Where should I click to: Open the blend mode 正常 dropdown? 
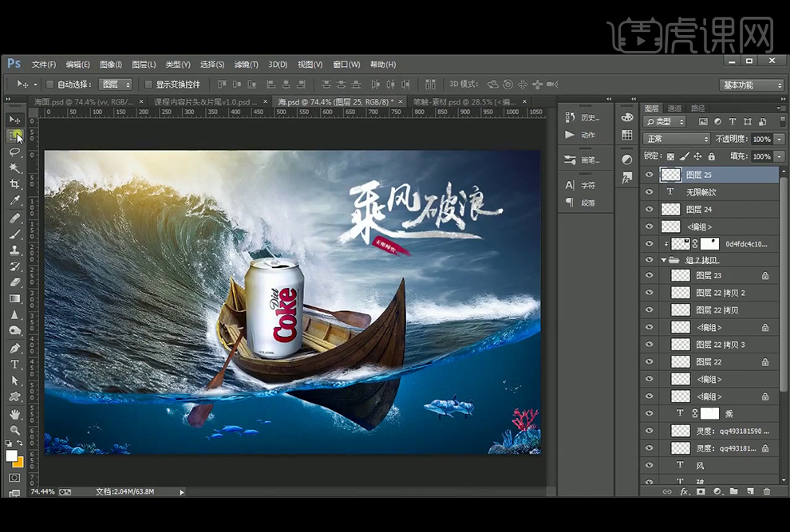click(676, 139)
